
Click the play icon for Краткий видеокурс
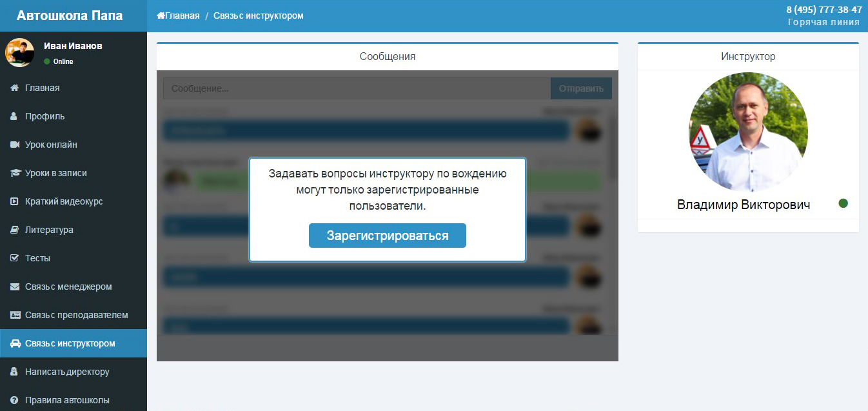tap(15, 201)
